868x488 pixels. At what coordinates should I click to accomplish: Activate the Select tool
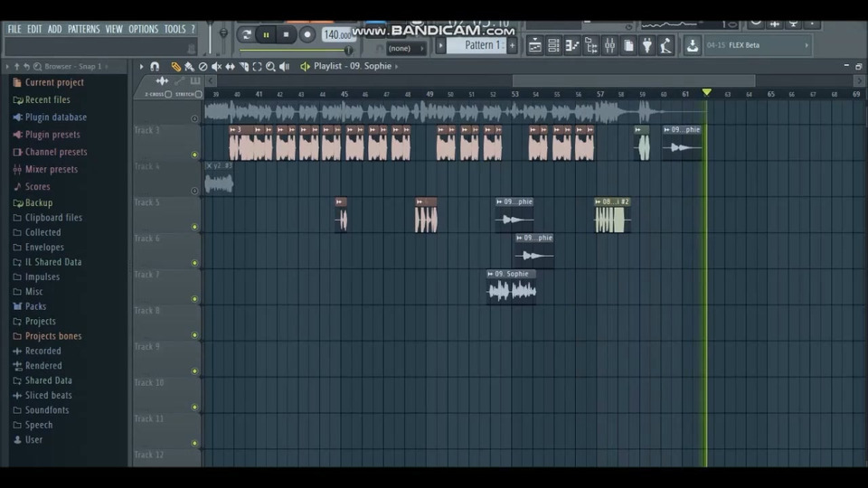[x=257, y=66]
